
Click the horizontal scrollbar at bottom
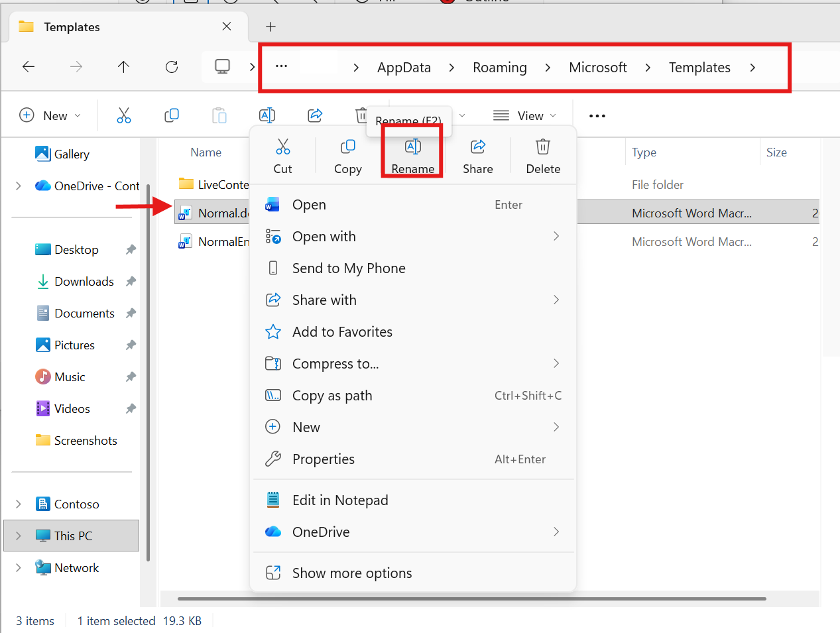click(x=472, y=599)
